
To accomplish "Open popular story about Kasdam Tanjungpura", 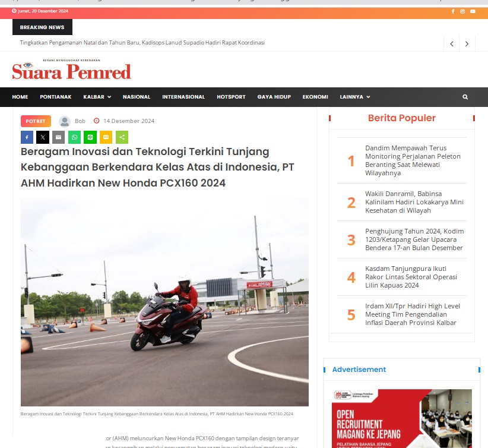I will 411,277.
